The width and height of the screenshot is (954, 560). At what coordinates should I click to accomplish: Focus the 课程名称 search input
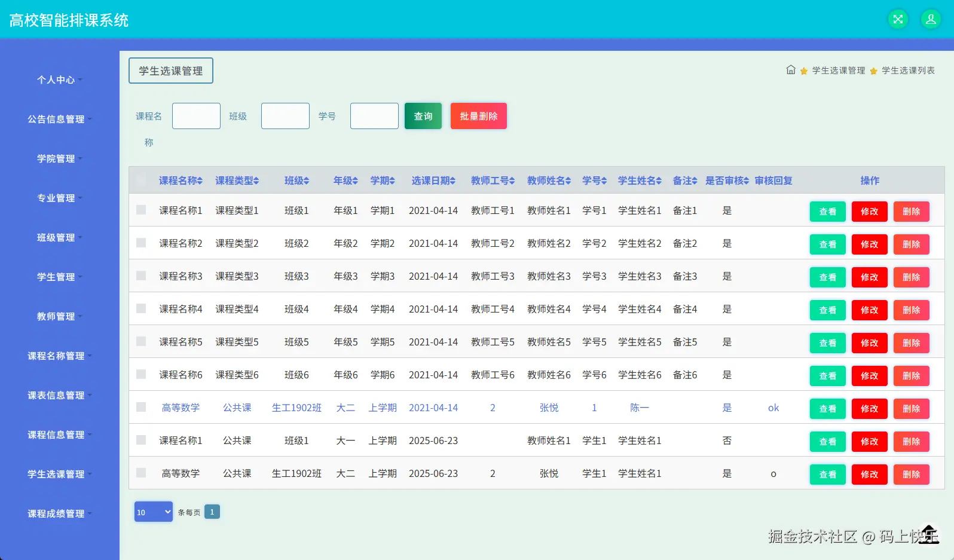click(196, 116)
